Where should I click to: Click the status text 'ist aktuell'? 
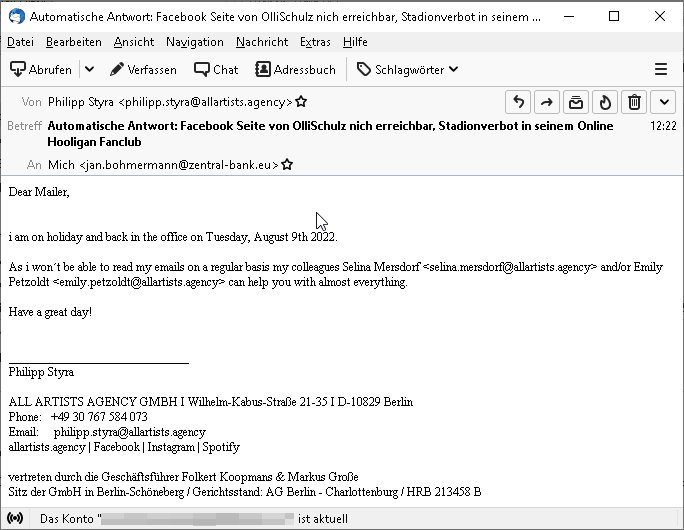pyautogui.click(x=323, y=519)
